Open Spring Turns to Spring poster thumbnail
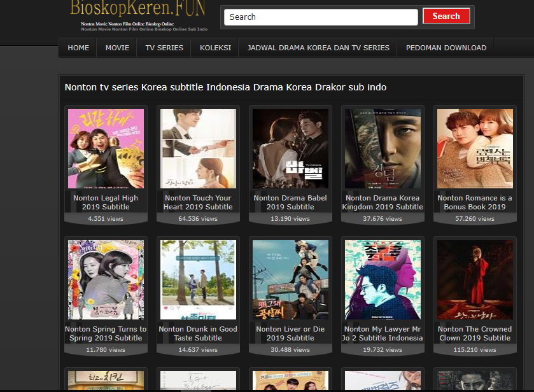This screenshot has width=534, height=392. coord(106,279)
